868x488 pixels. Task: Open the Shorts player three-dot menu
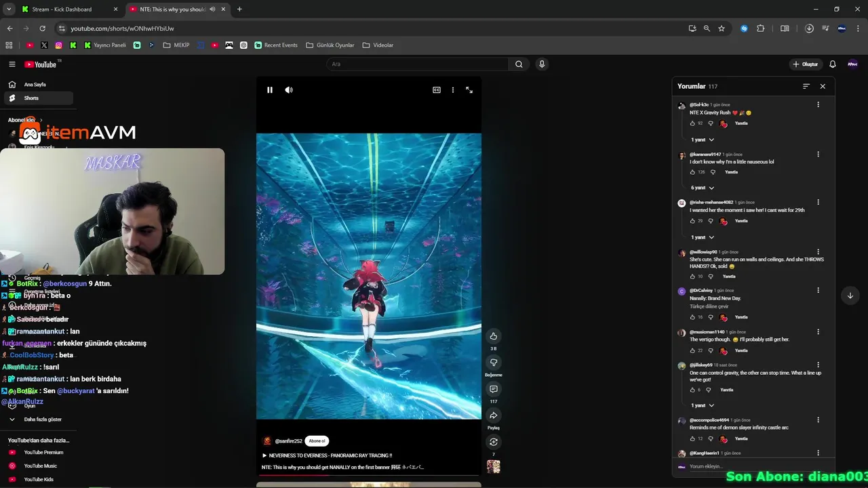click(x=453, y=90)
